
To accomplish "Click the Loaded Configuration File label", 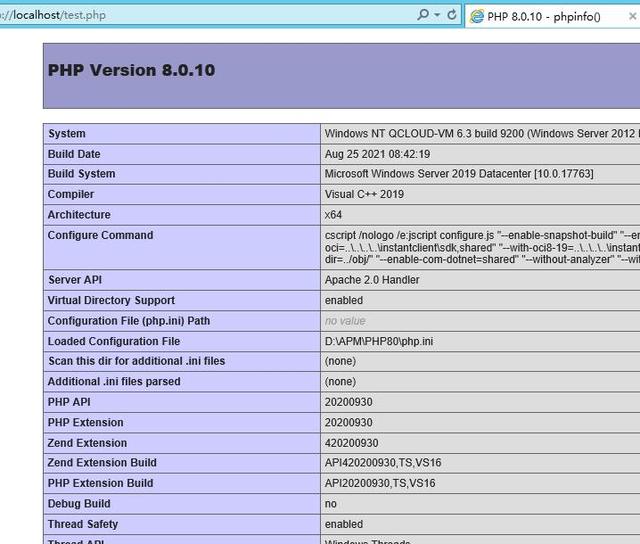I will (114, 341).
